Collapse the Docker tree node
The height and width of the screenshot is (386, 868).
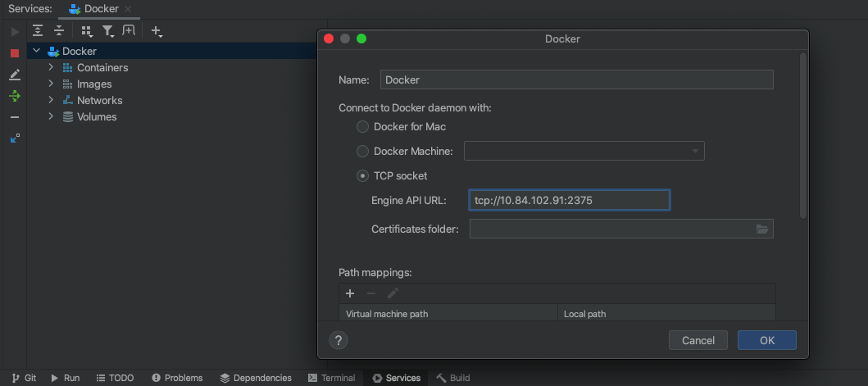37,51
